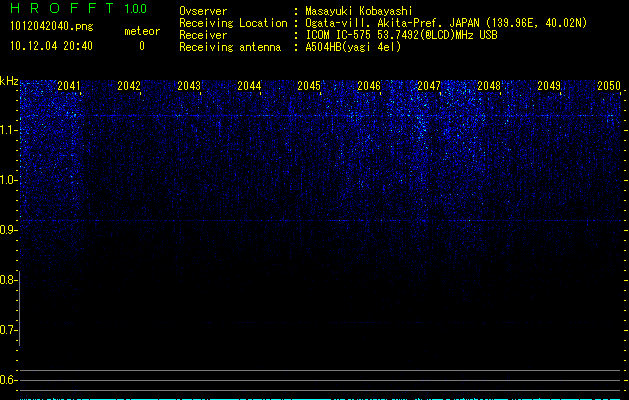Click the Receiving antenna label
The width and height of the screenshot is (629, 400).
pos(230,47)
